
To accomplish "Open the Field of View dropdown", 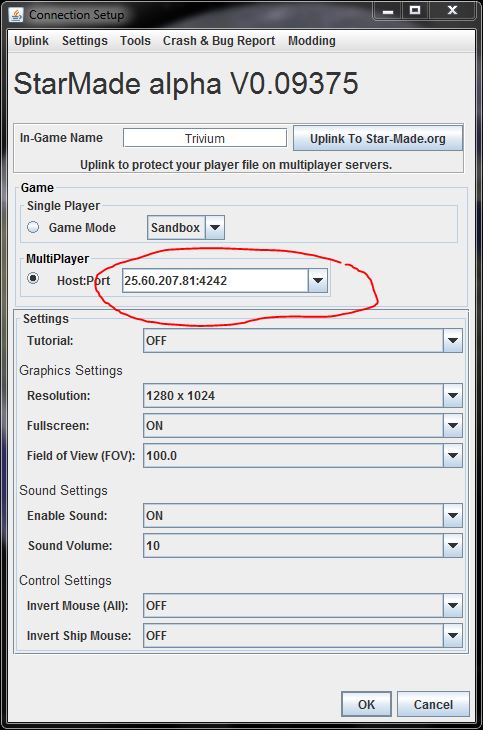I will click(x=303, y=456).
